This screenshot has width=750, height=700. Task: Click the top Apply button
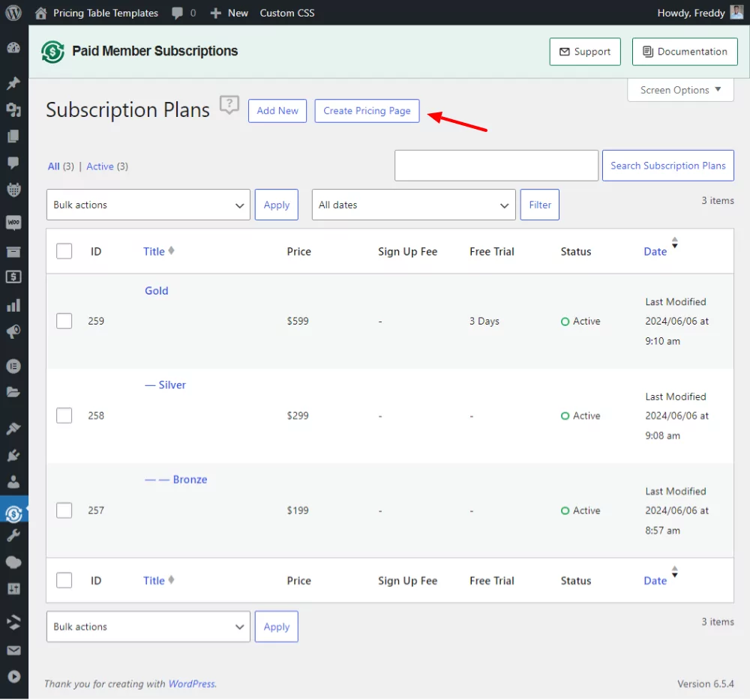click(277, 205)
